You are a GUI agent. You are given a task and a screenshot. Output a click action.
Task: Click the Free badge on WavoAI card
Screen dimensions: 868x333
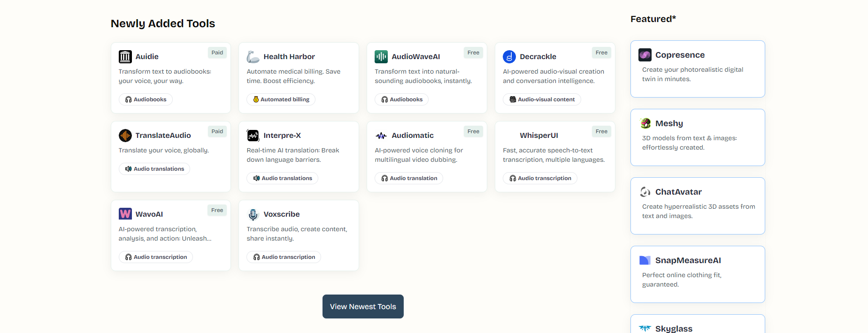(x=217, y=210)
